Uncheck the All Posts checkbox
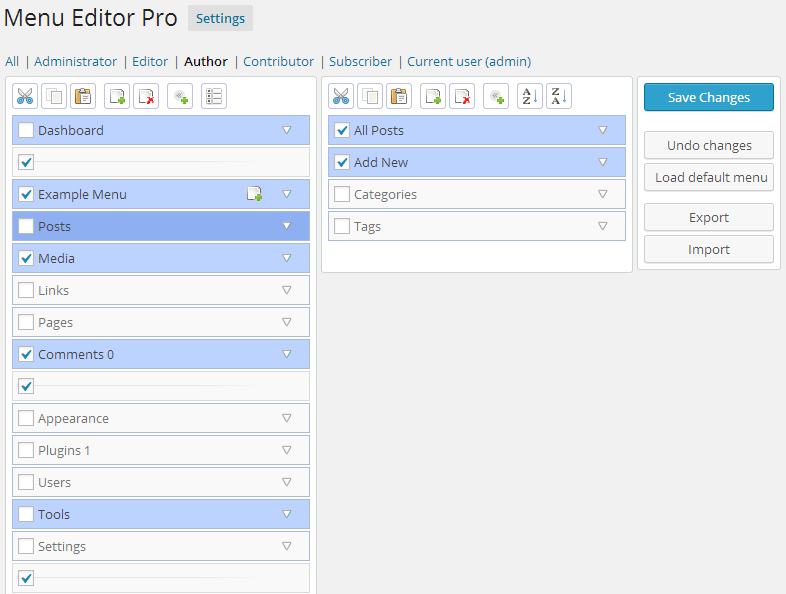The image size is (786, 594). point(342,130)
